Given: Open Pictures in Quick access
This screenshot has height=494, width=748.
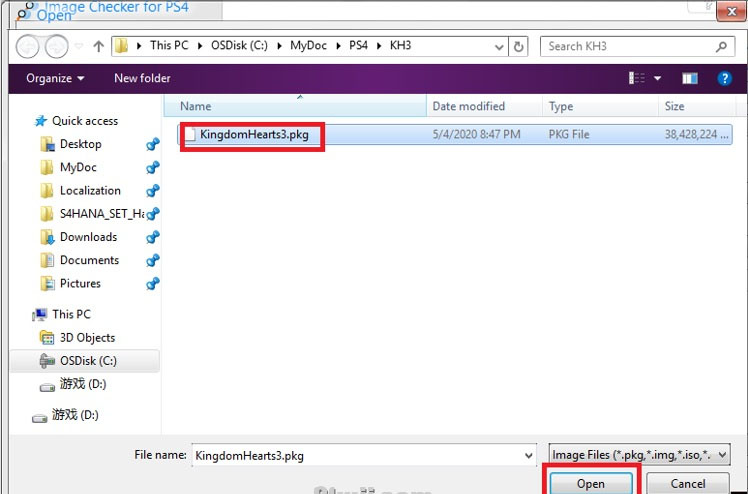Looking at the screenshot, I should pyautogui.click(x=80, y=284).
